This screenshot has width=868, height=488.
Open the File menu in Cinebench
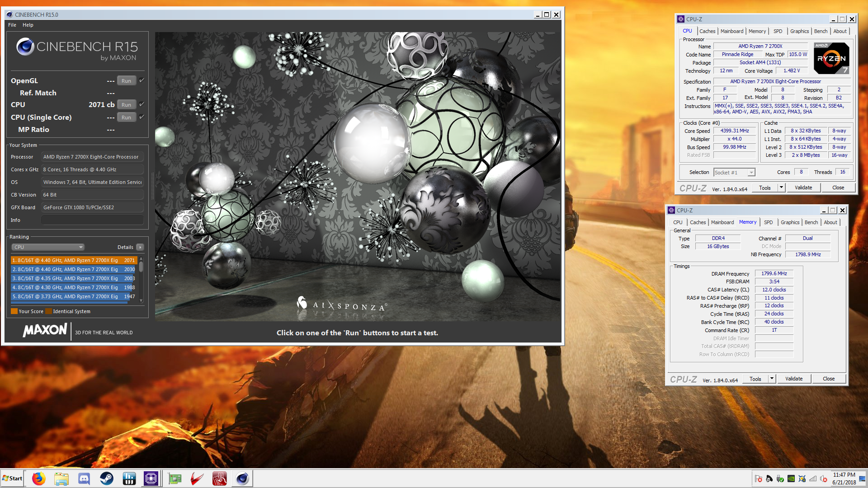(12, 25)
